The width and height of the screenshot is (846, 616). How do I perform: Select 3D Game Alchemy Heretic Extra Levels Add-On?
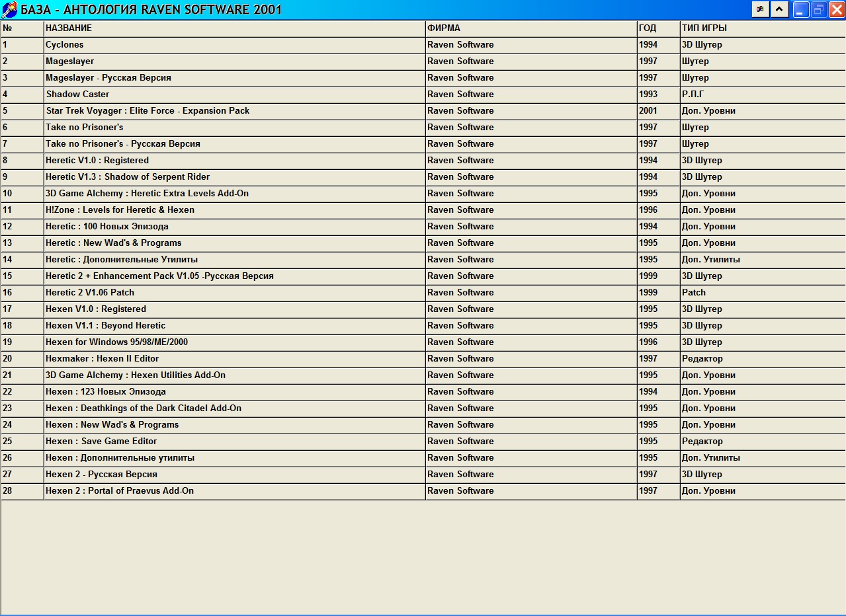(x=148, y=194)
